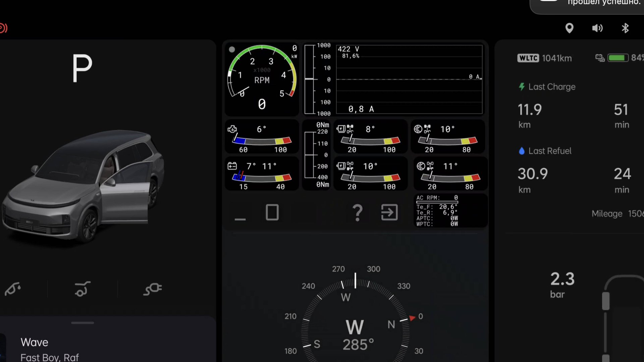
Task: Toggle the location services pin
Action: (x=569, y=28)
